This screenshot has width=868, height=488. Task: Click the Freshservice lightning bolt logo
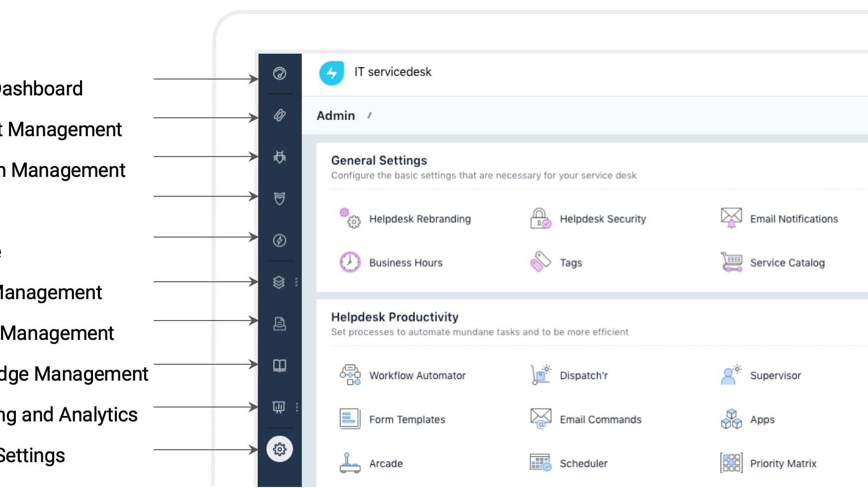point(331,73)
